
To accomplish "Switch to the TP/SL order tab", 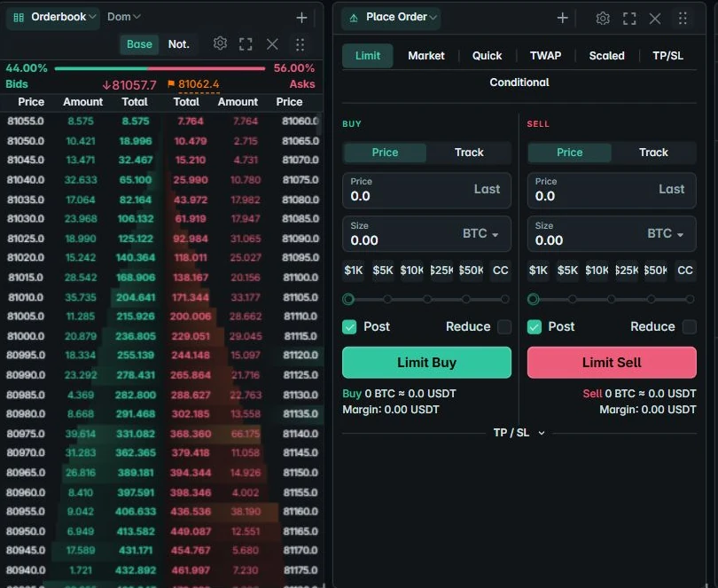I will pos(667,56).
